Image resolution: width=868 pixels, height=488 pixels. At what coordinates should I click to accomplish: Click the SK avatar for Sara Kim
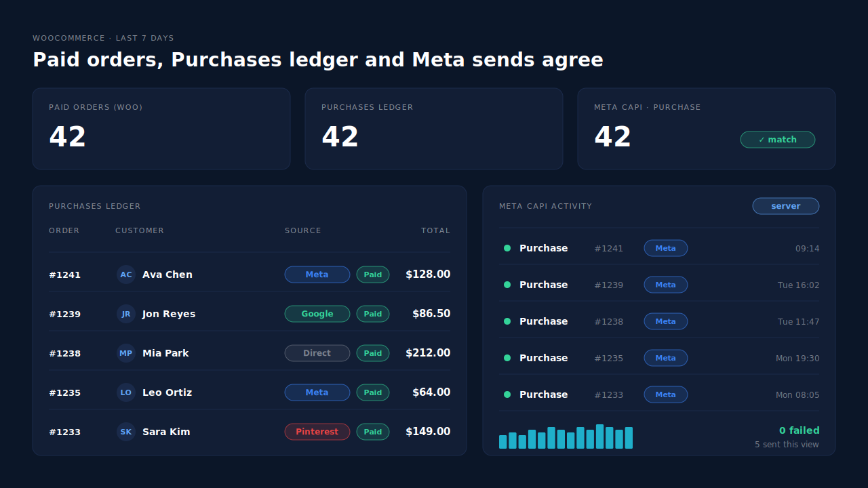click(126, 432)
